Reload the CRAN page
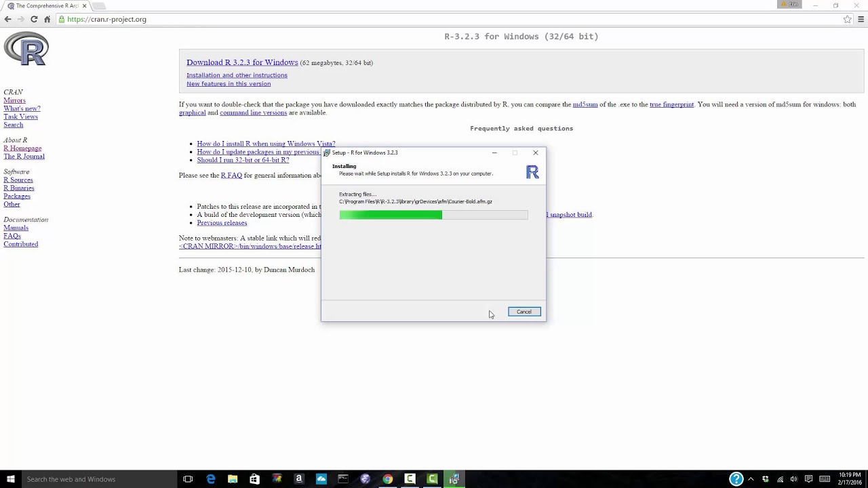 click(34, 19)
